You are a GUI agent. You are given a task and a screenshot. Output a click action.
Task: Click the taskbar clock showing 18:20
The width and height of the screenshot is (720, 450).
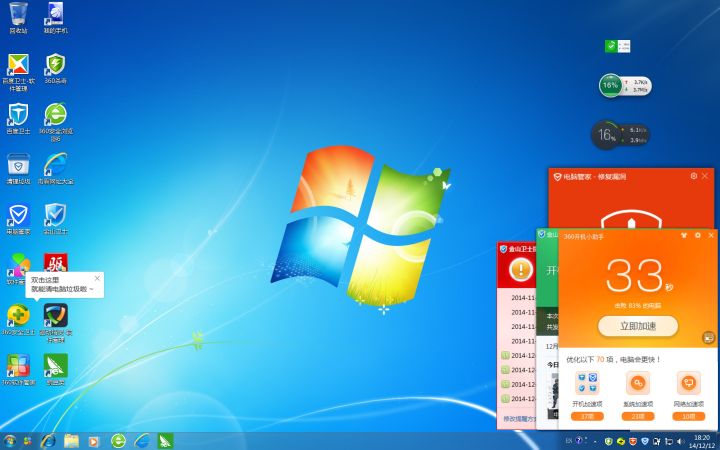click(702, 440)
